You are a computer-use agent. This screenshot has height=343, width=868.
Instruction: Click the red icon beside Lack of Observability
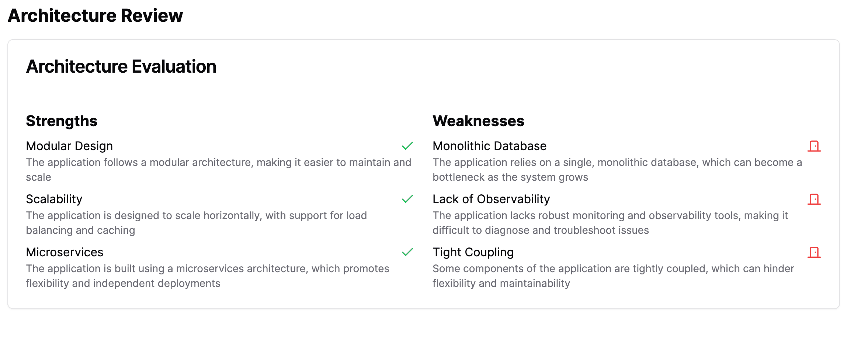point(814,199)
